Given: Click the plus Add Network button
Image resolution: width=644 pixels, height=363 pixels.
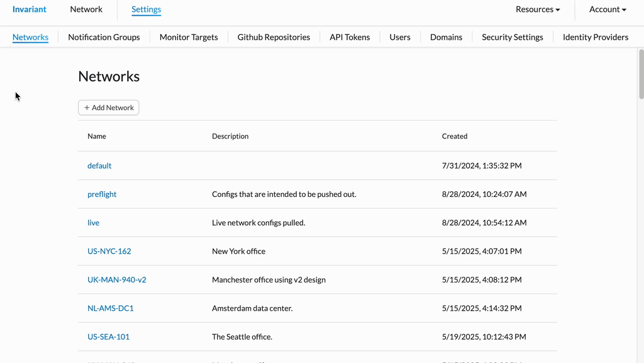Looking at the screenshot, I should coord(108,108).
